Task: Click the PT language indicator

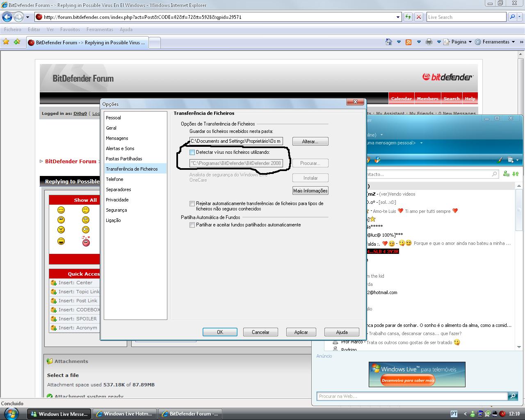Action: pyautogui.click(x=454, y=414)
